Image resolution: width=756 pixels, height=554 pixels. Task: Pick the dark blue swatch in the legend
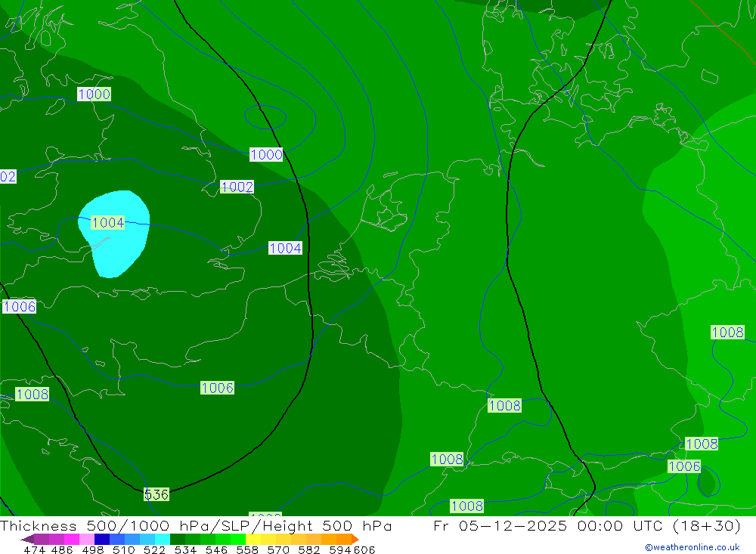pyautogui.click(x=102, y=539)
